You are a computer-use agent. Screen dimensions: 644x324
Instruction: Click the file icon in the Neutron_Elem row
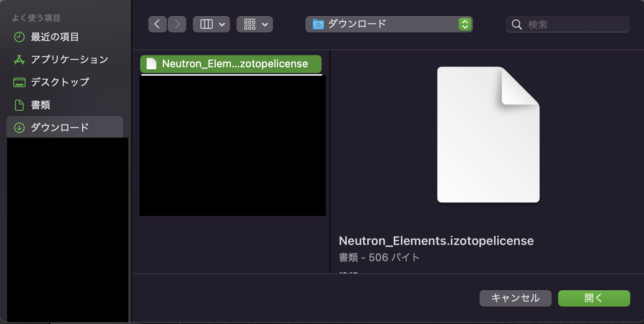[x=151, y=64]
